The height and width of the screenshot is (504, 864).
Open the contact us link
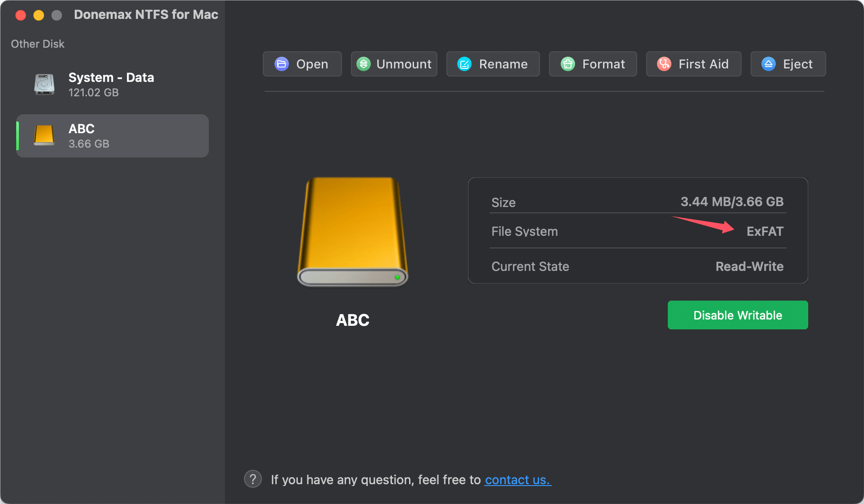coord(517,480)
